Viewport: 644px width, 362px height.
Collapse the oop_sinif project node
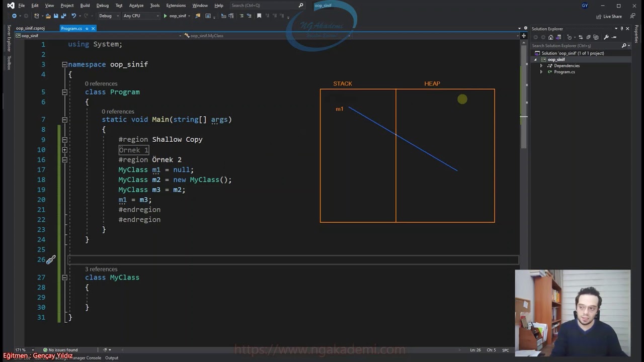pyautogui.click(x=535, y=60)
